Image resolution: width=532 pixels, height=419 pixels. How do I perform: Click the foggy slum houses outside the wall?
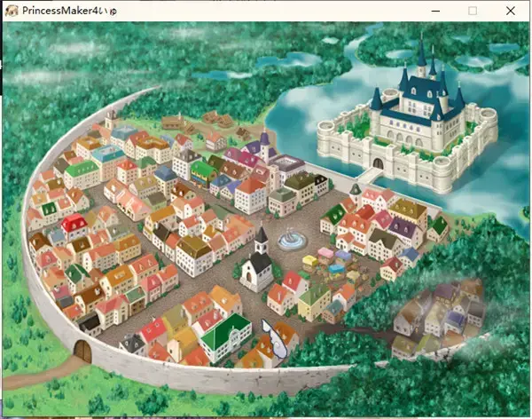438,316
